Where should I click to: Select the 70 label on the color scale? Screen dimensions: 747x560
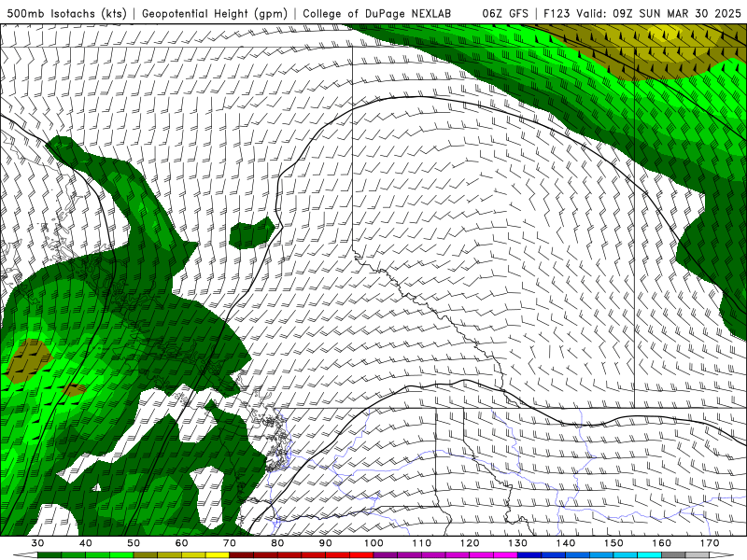pyautogui.click(x=230, y=543)
